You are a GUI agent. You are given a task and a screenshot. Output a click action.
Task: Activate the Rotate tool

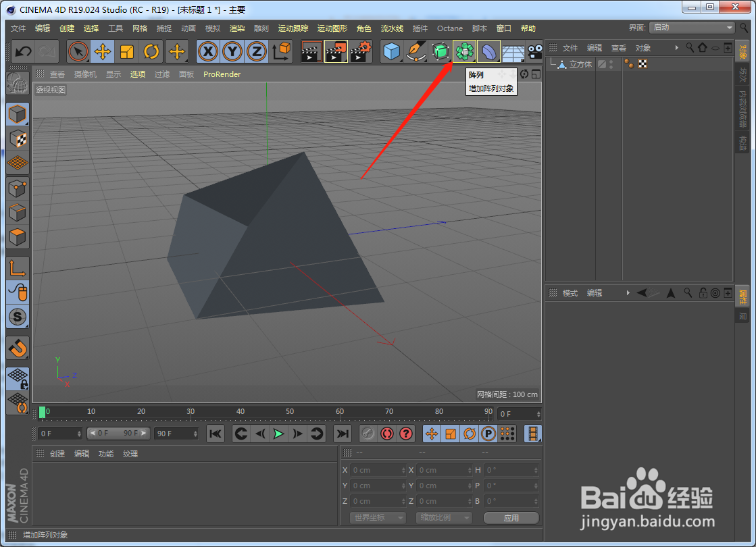[151, 51]
